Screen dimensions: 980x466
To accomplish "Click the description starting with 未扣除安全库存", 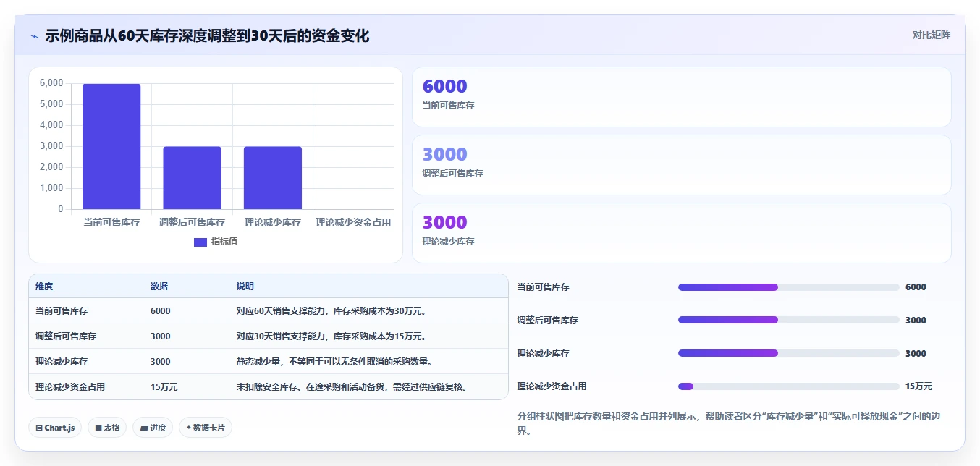I will click(x=352, y=387).
